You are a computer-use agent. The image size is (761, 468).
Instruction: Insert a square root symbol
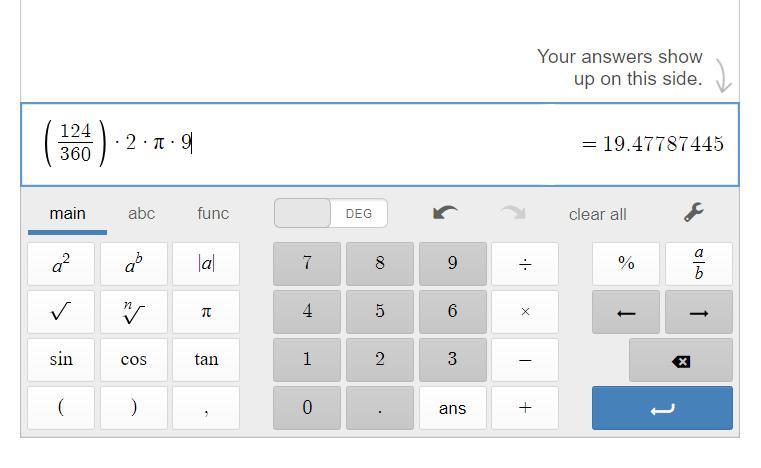pos(61,312)
